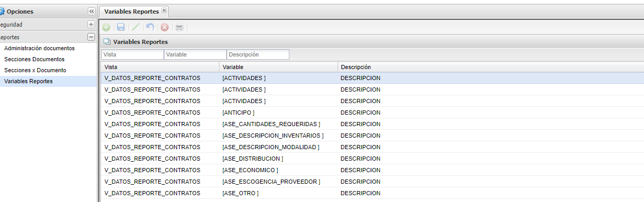
Task: Click the edit pencil icon in toolbar
Action: pyautogui.click(x=135, y=27)
